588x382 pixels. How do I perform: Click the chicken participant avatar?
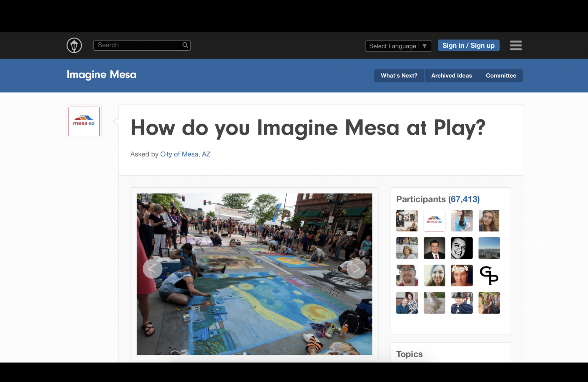click(x=434, y=303)
